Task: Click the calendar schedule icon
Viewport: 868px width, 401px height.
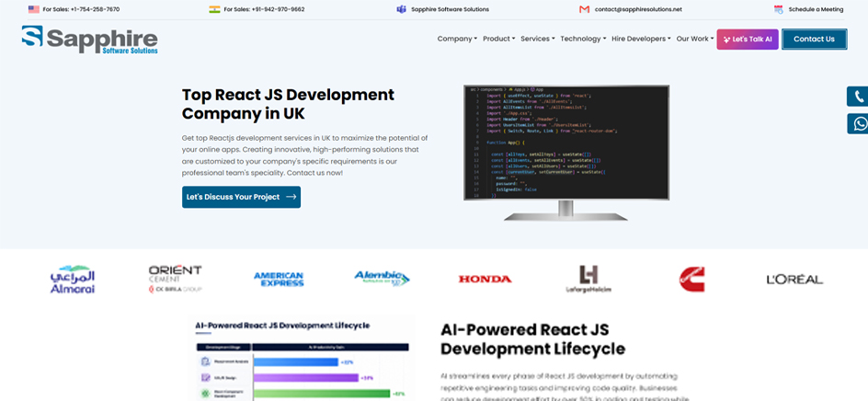Action: [x=778, y=9]
